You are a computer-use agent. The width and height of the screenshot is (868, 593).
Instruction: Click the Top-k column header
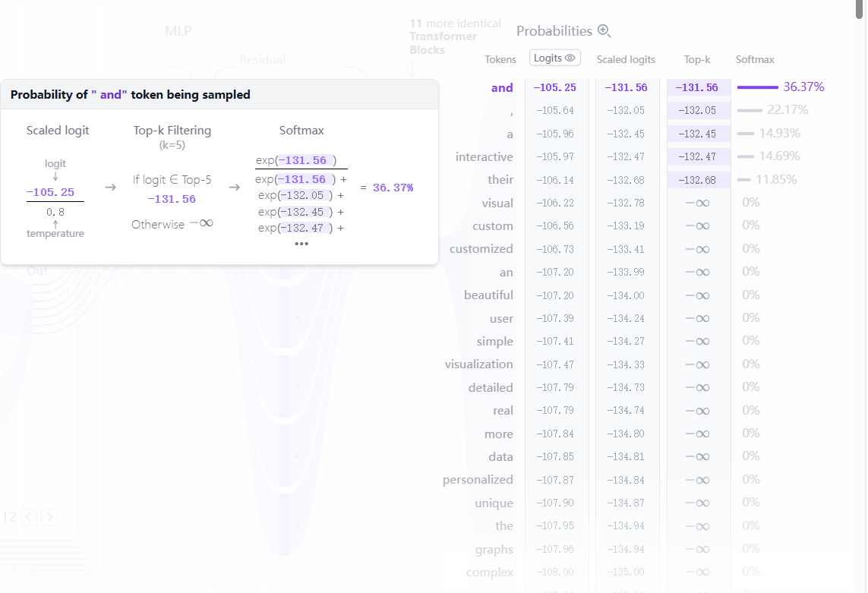pos(697,59)
